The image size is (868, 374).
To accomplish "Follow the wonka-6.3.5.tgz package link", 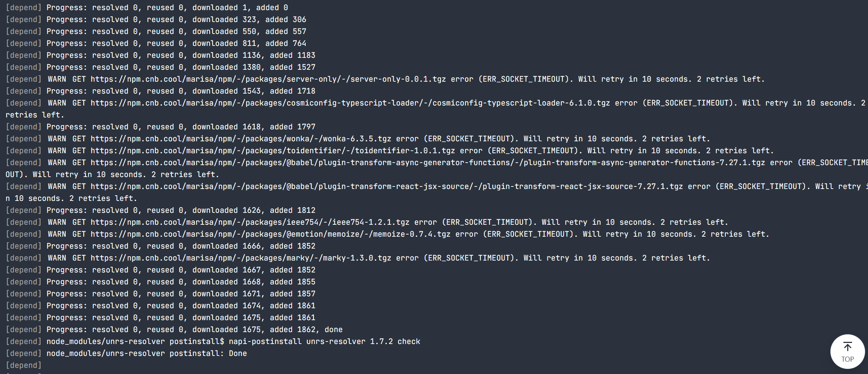I will 241,139.
